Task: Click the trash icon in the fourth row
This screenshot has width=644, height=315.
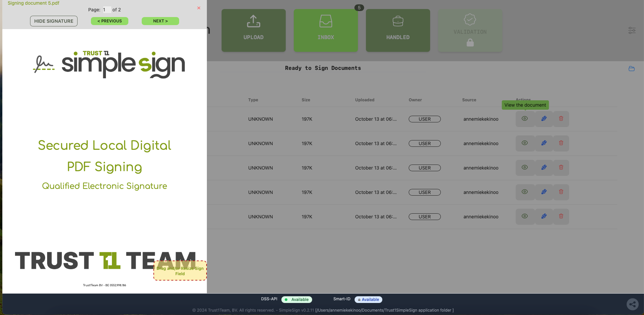Action: 561,192
